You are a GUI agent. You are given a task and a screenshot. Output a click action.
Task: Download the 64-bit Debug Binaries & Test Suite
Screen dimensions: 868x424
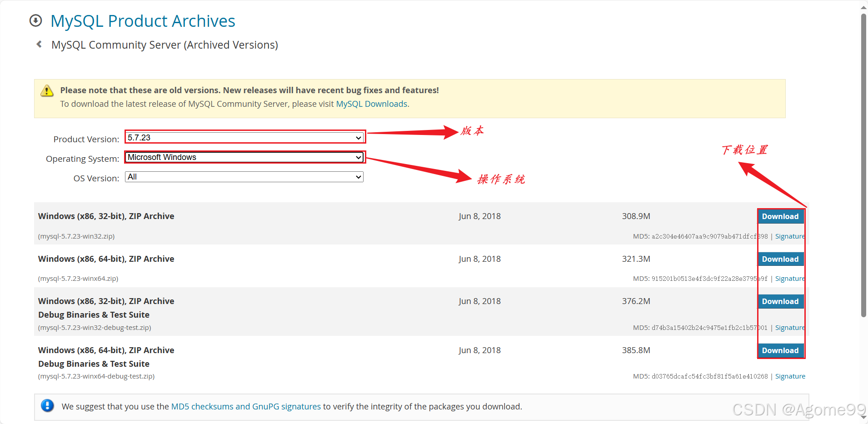click(780, 350)
